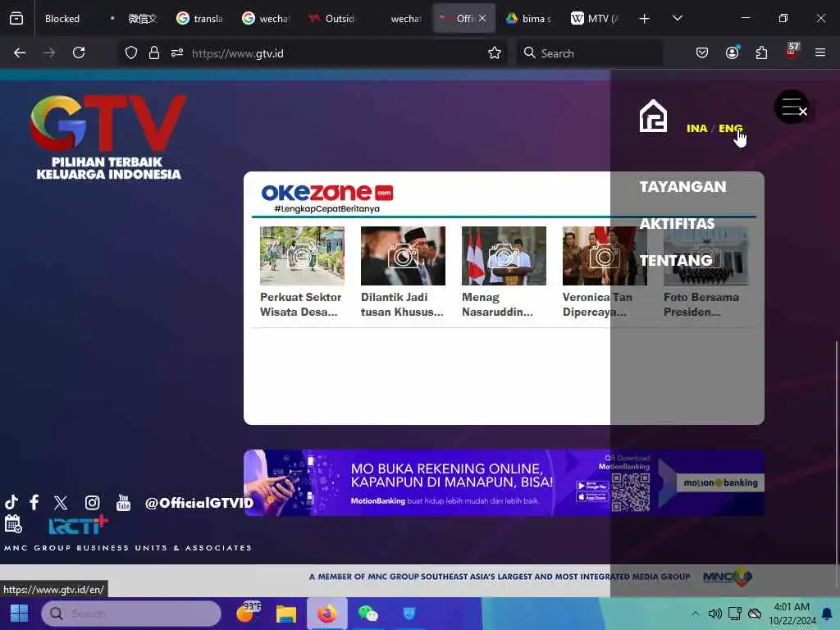Open the GTV TikTok page icon
The image size is (840, 630).
coord(11,503)
